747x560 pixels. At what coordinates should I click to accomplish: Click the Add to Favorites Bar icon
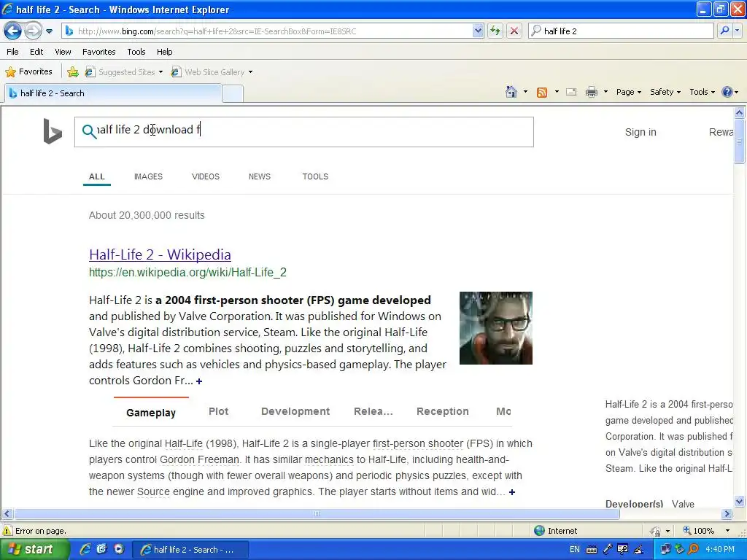73,72
